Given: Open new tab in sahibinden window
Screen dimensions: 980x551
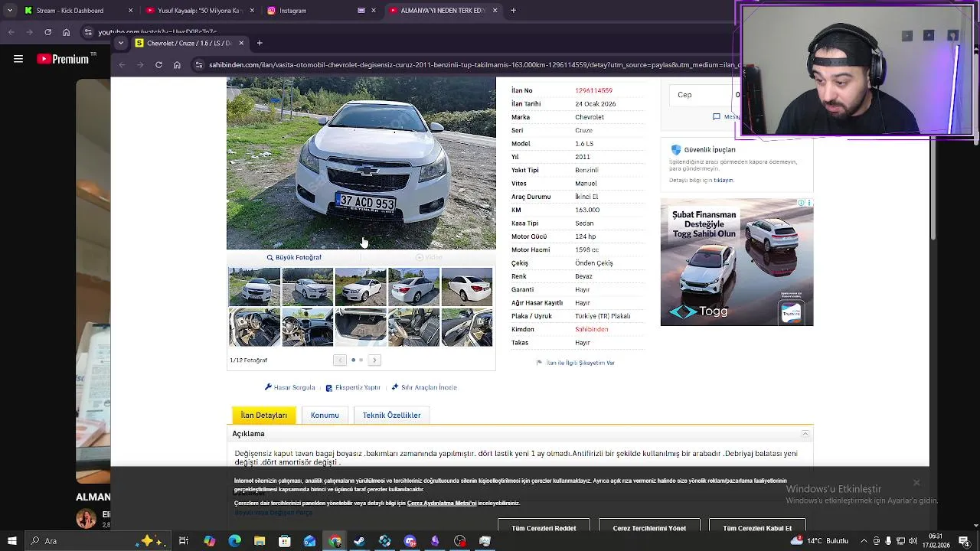Looking at the screenshot, I should (x=260, y=43).
